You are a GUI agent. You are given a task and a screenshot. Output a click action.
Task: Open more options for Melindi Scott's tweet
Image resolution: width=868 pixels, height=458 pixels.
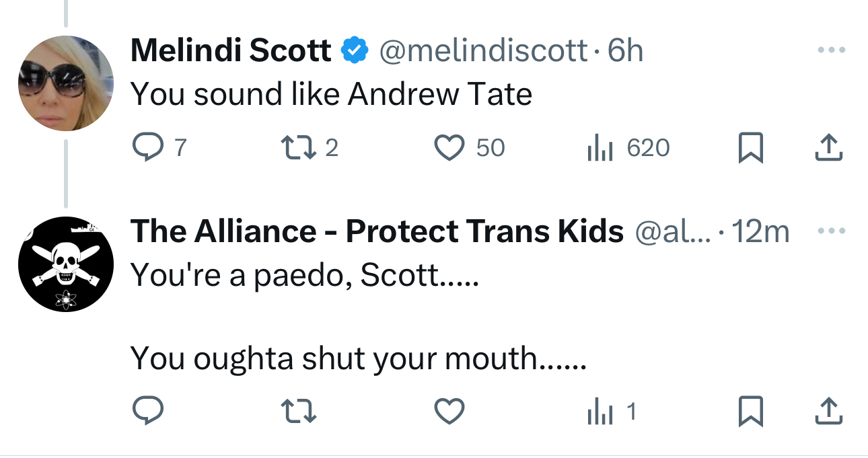(830, 50)
